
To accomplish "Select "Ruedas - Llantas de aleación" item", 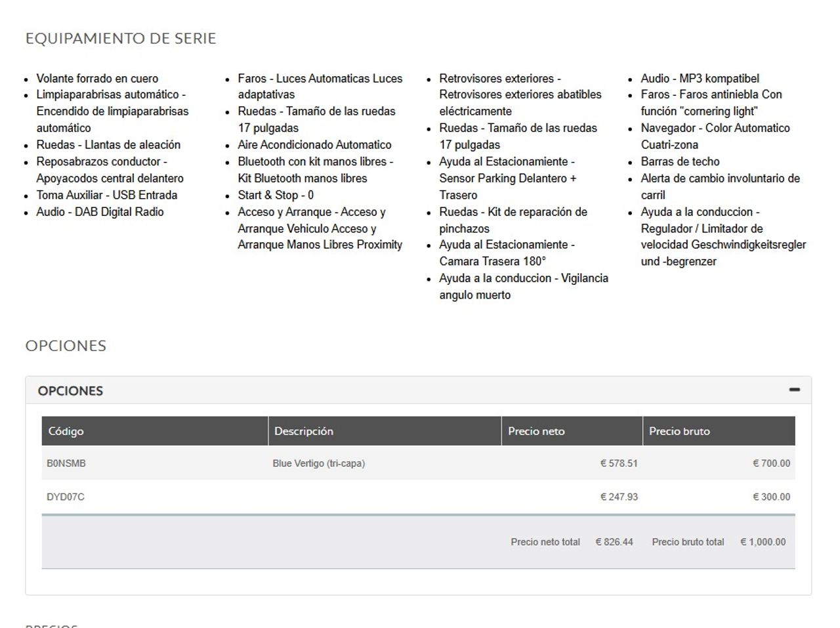I will point(108,144).
